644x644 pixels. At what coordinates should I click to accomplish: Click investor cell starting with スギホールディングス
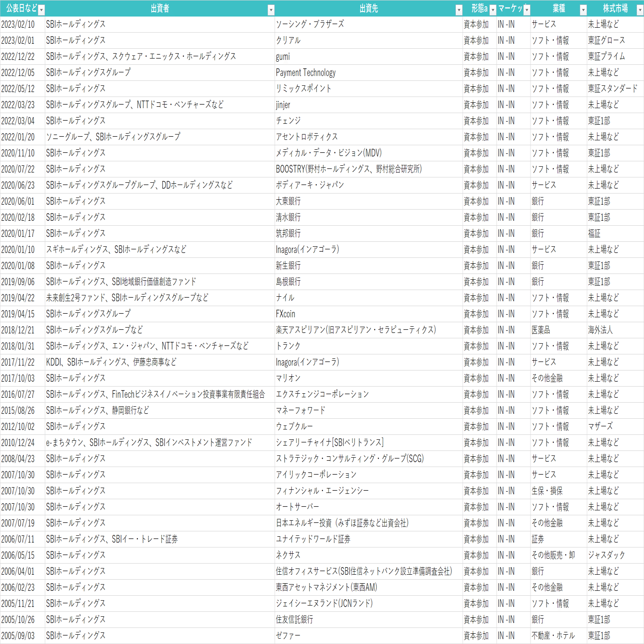click(160, 250)
